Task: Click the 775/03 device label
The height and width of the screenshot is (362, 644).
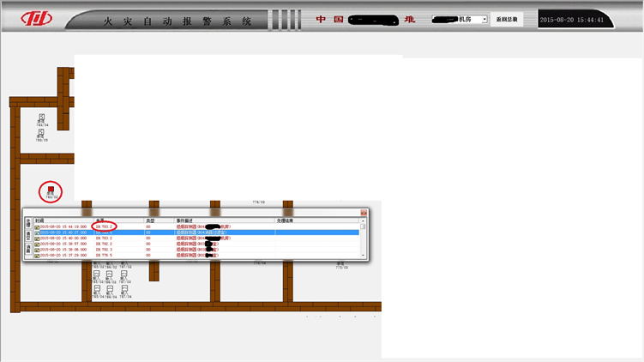Action: pyautogui.click(x=341, y=268)
